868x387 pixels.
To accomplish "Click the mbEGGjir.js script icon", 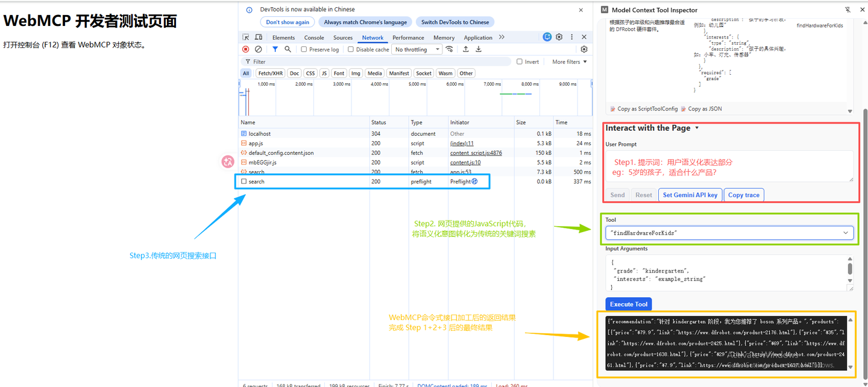I will (244, 163).
